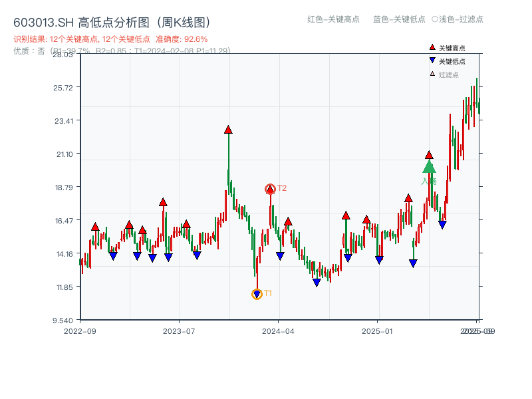Select the green 入场 entry arrow
The width and height of the screenshot is (532, 399).
429,166
